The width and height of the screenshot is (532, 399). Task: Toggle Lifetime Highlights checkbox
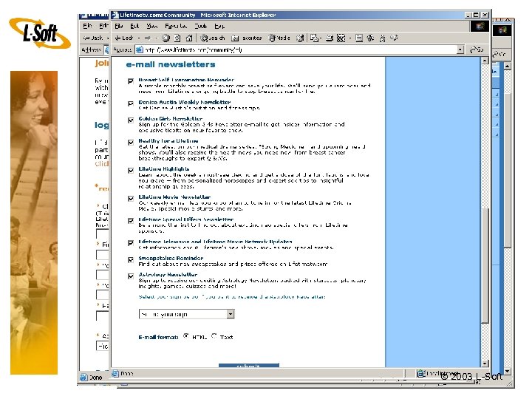[x=131, y=171]
